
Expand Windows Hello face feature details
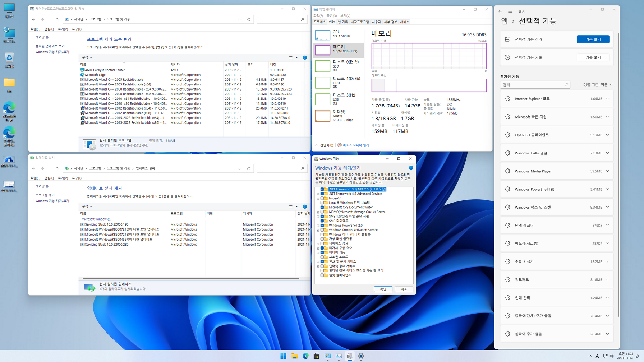[x=607, y=153]
